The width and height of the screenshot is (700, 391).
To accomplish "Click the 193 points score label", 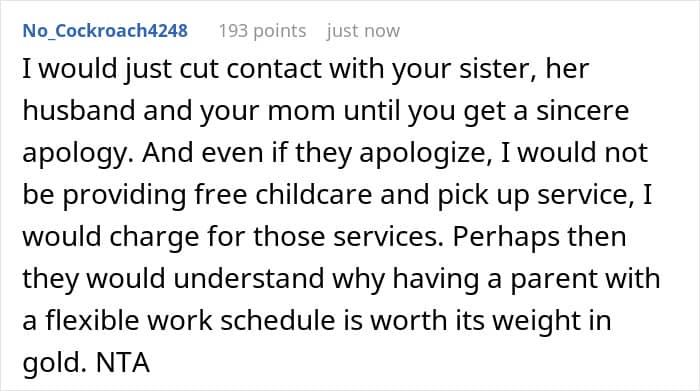I will point(262,31).
